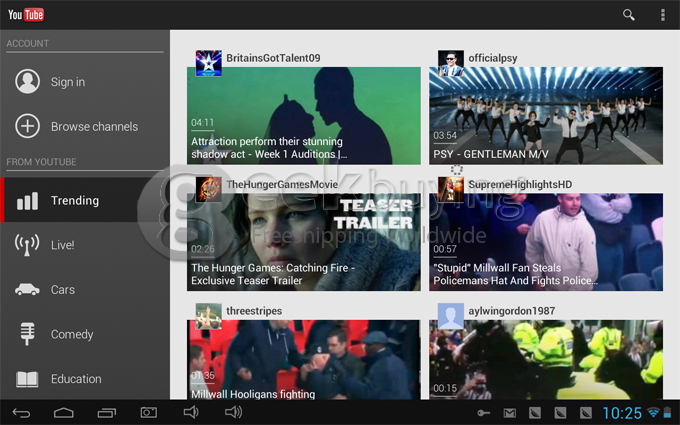Click the Comedy microphone icon
This screenshot has width=680, height=425.
point(27,334)
